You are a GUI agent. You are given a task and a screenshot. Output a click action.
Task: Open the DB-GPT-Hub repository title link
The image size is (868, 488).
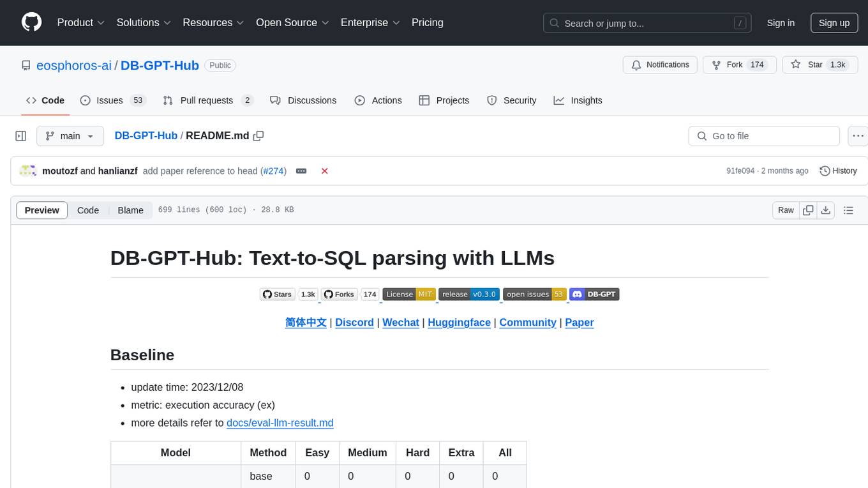160,65
